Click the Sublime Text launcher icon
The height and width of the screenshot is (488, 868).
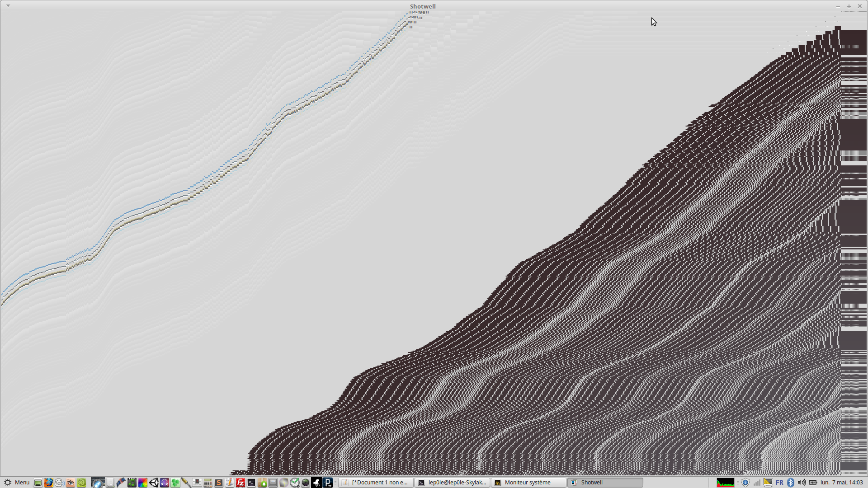tap(219, 483)
